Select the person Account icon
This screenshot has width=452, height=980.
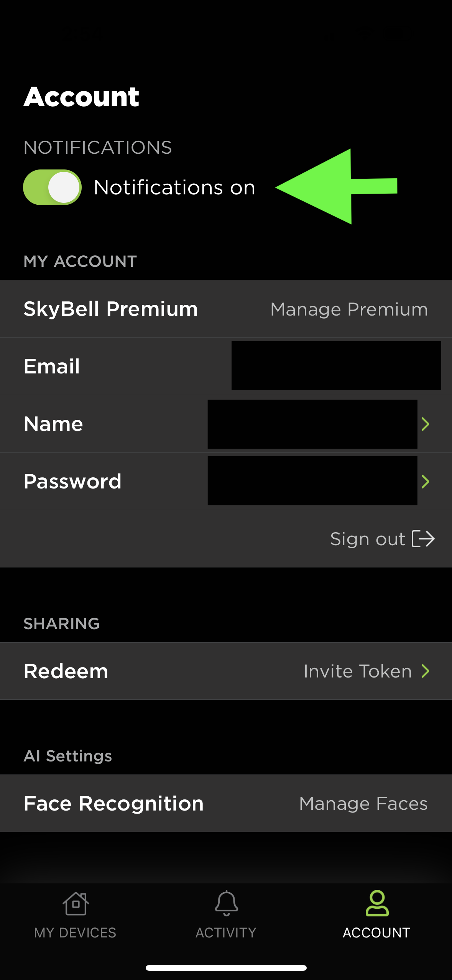[377, 903]
